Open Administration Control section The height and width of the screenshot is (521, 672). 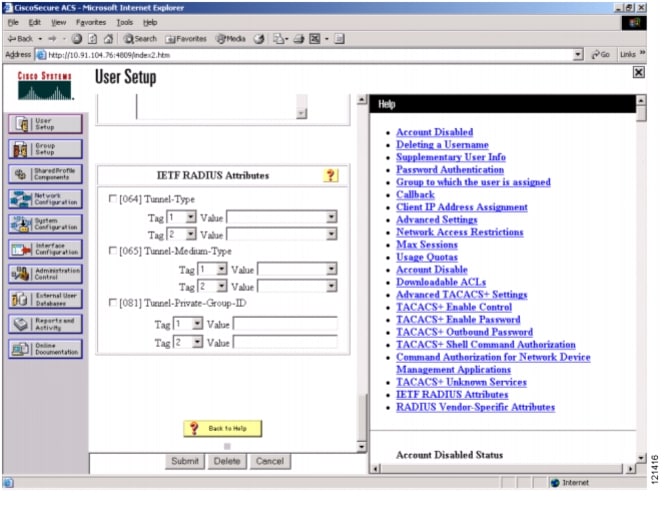[x=45, y=274]
